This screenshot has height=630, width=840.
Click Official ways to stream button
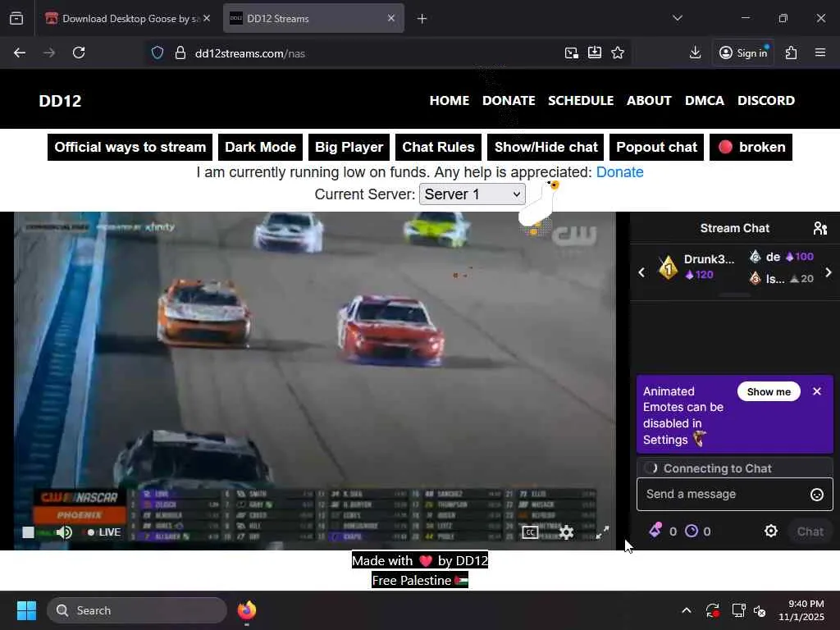130,148
